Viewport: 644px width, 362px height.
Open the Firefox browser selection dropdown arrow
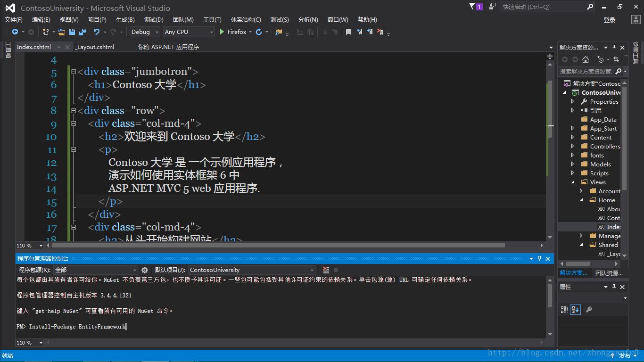coord(250,32)
